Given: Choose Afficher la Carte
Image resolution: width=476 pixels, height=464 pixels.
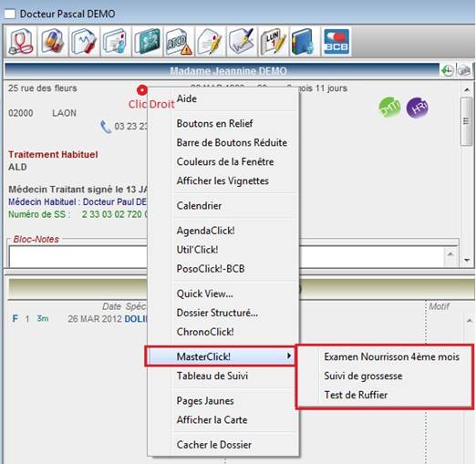Looking at the screenshot, I should [x=212, y=420].
